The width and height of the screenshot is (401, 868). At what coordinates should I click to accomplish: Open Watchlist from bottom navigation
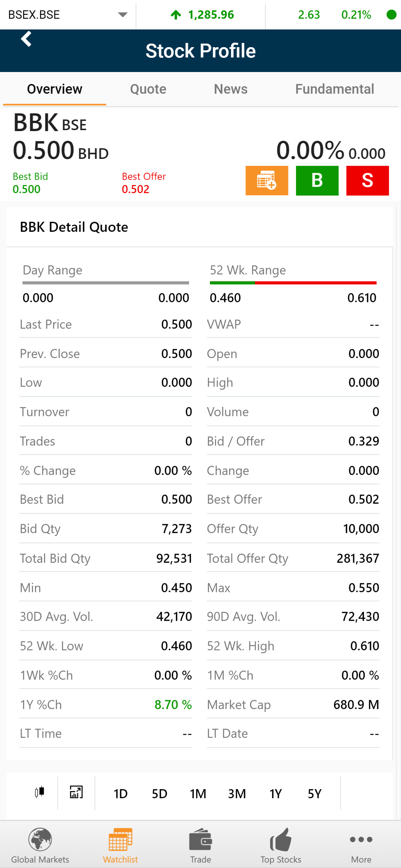120,845
